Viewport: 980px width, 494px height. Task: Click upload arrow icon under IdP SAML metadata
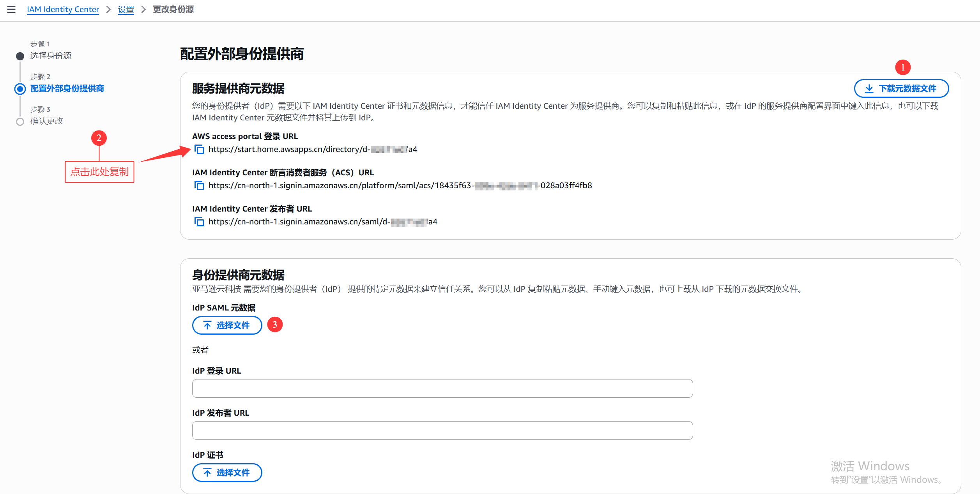[x=207, y=325]
